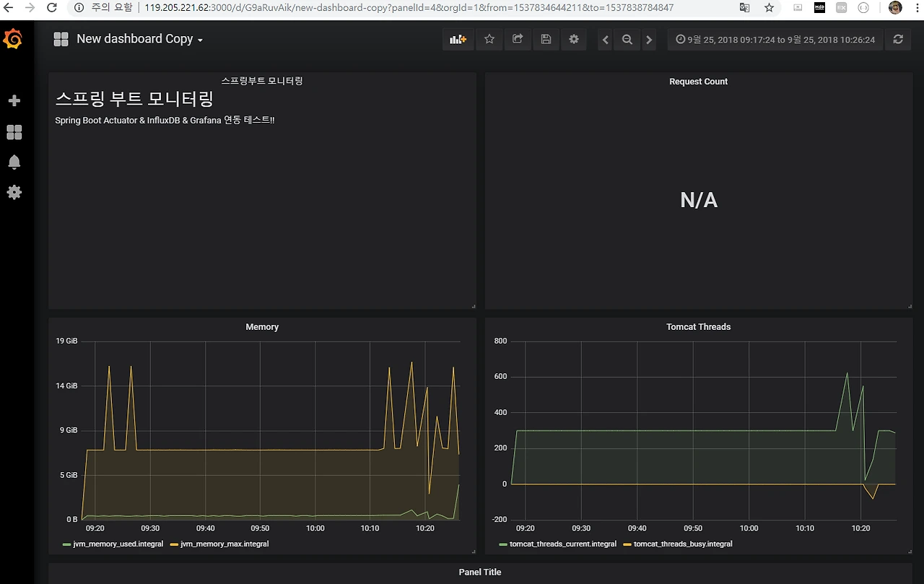Click the Grafana logo in sidebar
The image size is (924, 584).
click(13, 40)
